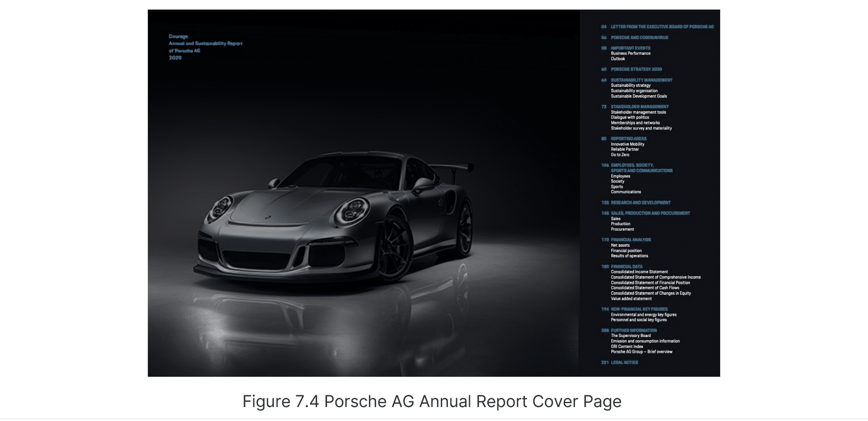The image size is (868, 421).
Task: Click 'Porsche AG Group – Brief overview'
Action: coord(642,352)
